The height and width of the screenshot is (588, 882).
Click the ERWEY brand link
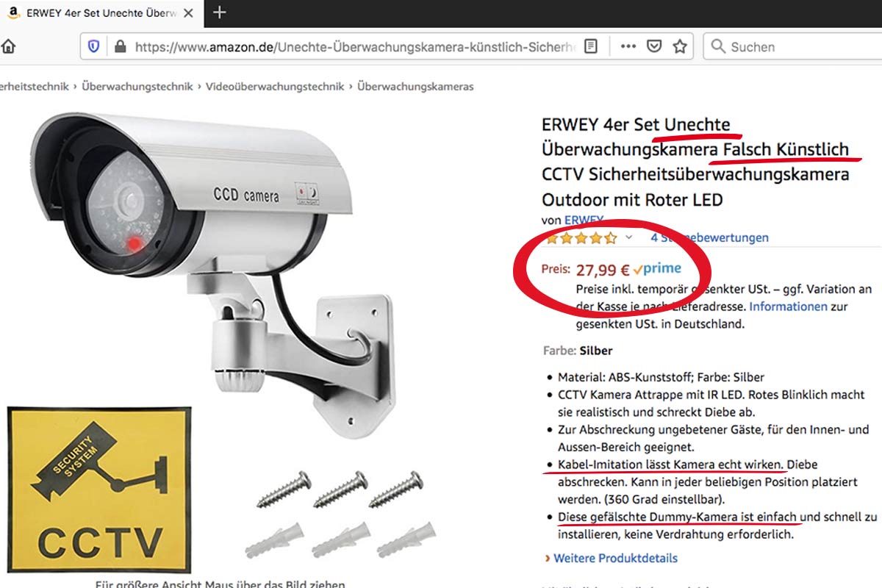(584, 220)
